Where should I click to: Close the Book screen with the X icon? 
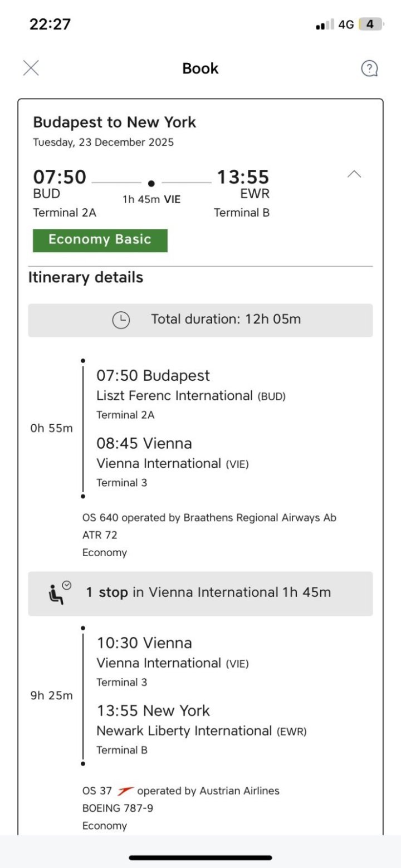(31, 68)
